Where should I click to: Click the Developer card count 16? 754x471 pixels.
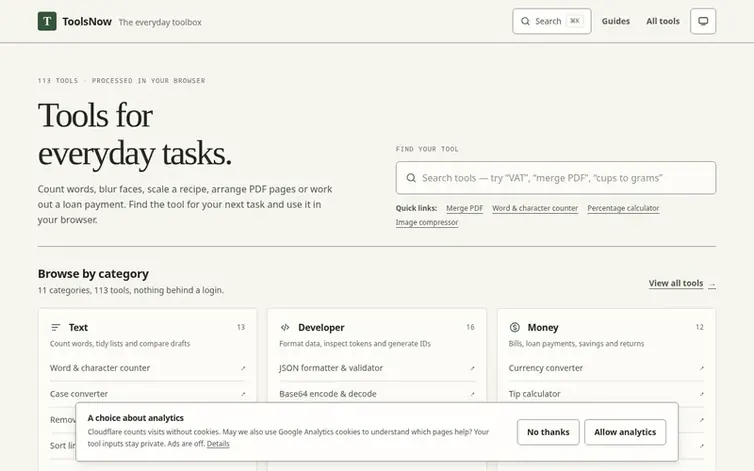(x=470, y=327)
